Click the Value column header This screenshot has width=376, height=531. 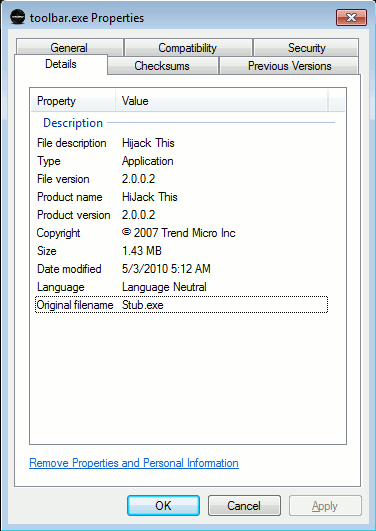[222, 101]
